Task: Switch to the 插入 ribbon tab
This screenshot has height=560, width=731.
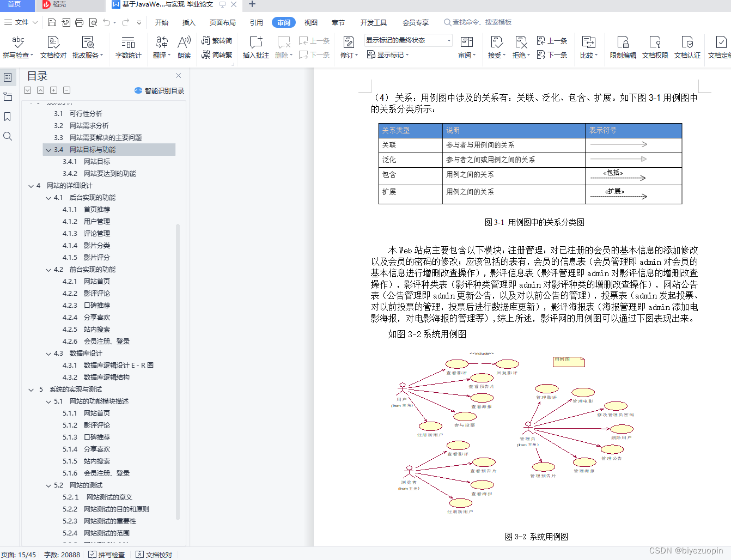Action: (189, 22)
